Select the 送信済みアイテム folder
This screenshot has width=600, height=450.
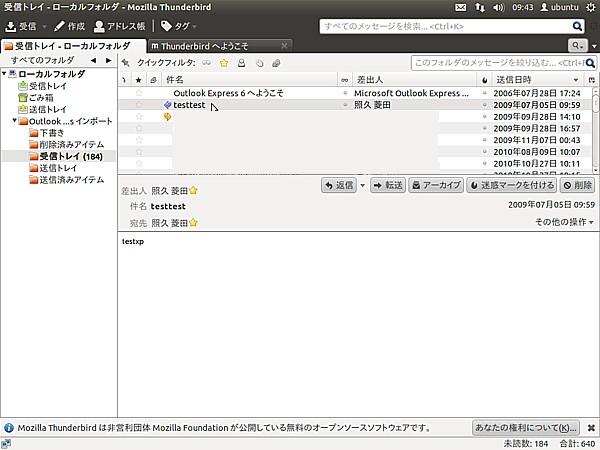click(67, 180)
